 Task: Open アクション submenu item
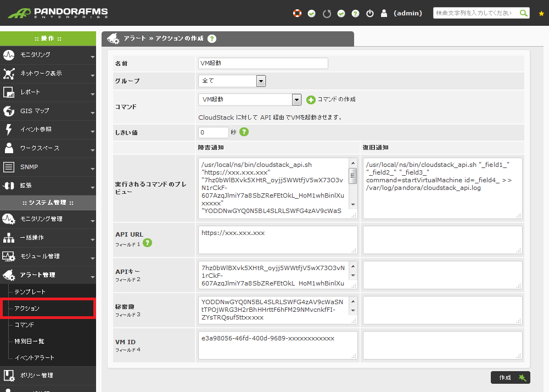coord(27,309)
